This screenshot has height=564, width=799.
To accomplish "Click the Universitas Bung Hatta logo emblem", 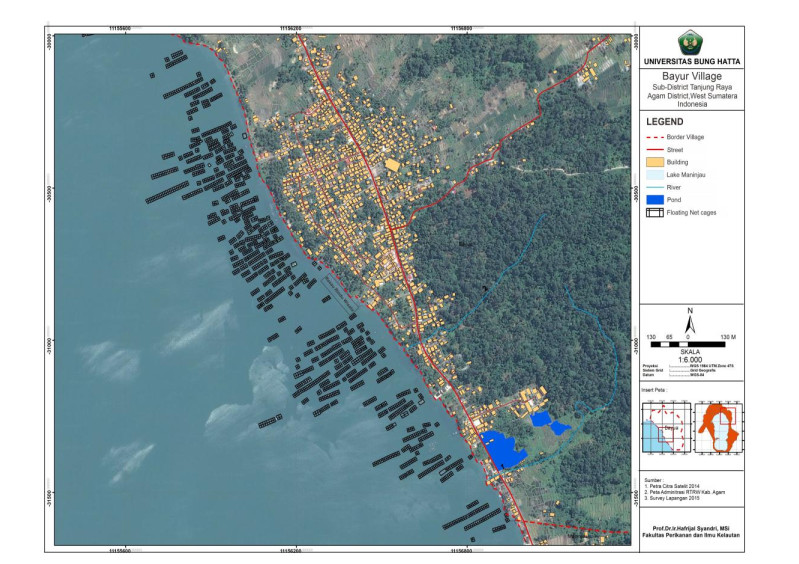I will [x=690, y=43].
